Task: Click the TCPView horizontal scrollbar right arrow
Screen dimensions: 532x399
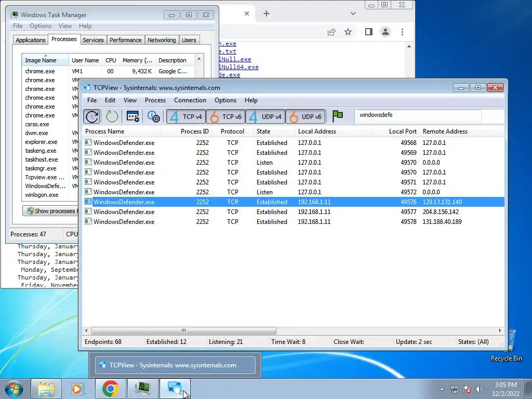Action: point(500,330)
